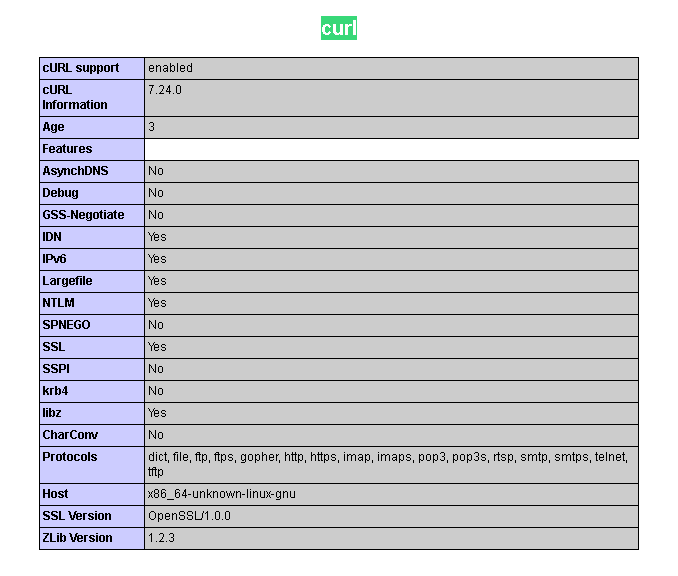Viewport: 678px width, 576px height.
Task: Select the 'ZLib Version' label
Action: click(77, 538)
